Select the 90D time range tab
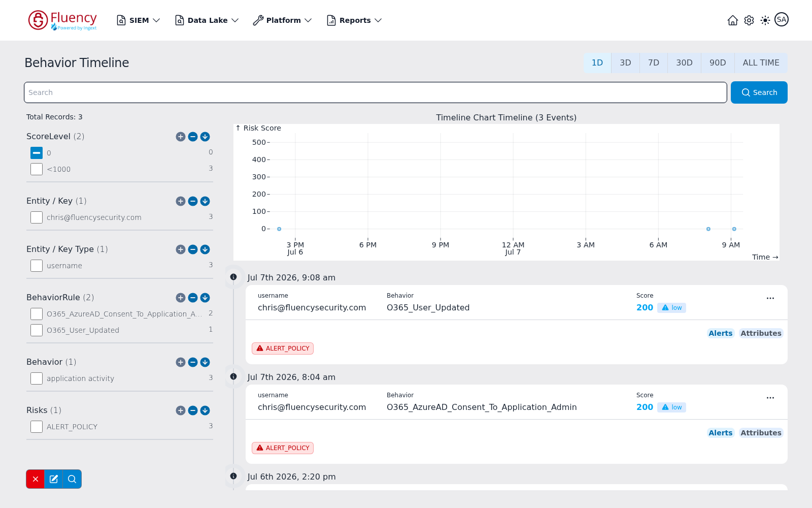Viewport: 812px width, 508px height. pos(718,63)
